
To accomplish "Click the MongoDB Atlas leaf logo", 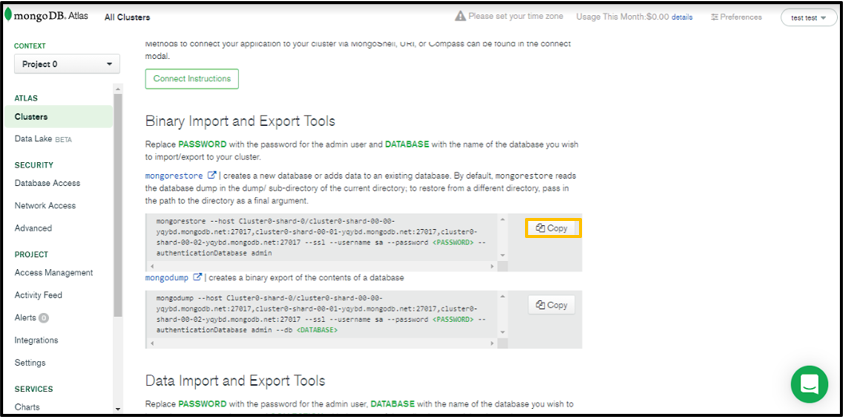I will tap(9, 16).
